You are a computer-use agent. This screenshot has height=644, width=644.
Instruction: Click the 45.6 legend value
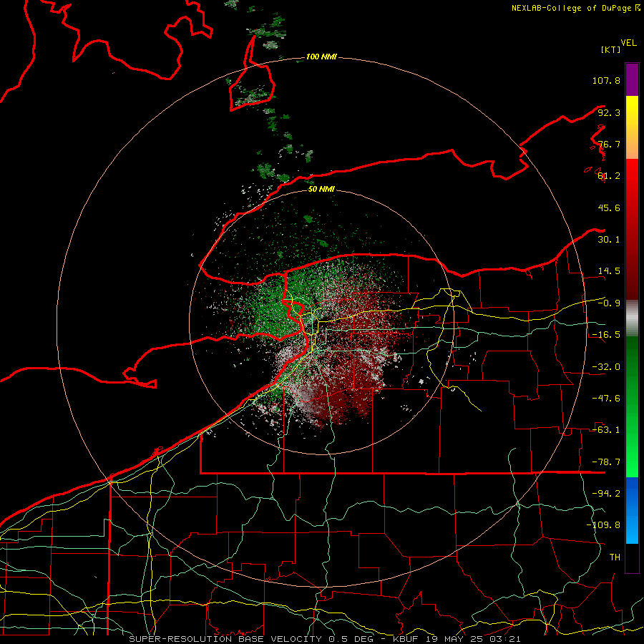pyautogui.click(x=609, y=208)
